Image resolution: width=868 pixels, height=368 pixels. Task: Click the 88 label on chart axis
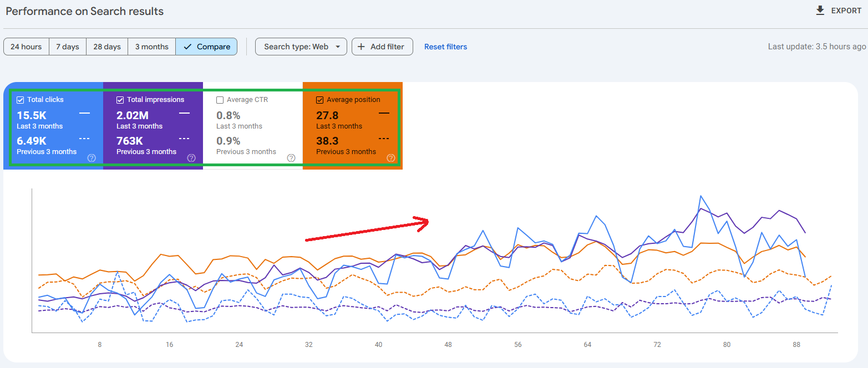(796, 344)
